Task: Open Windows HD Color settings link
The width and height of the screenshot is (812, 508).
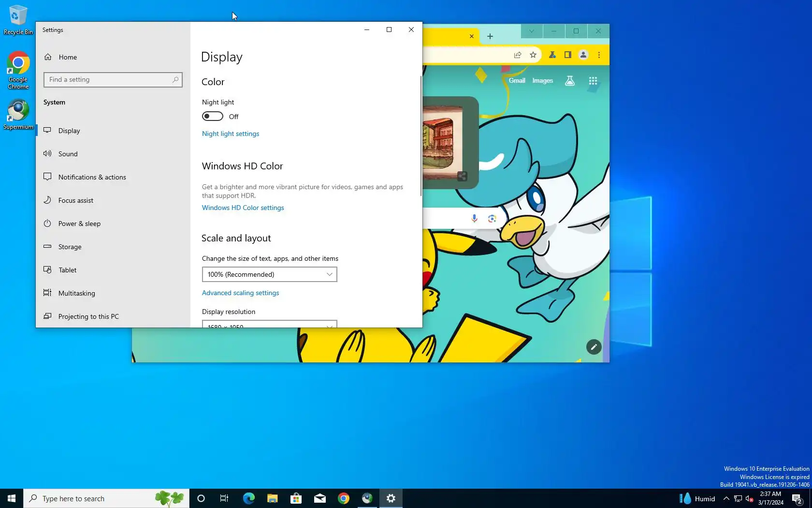Action: point(243,208)
